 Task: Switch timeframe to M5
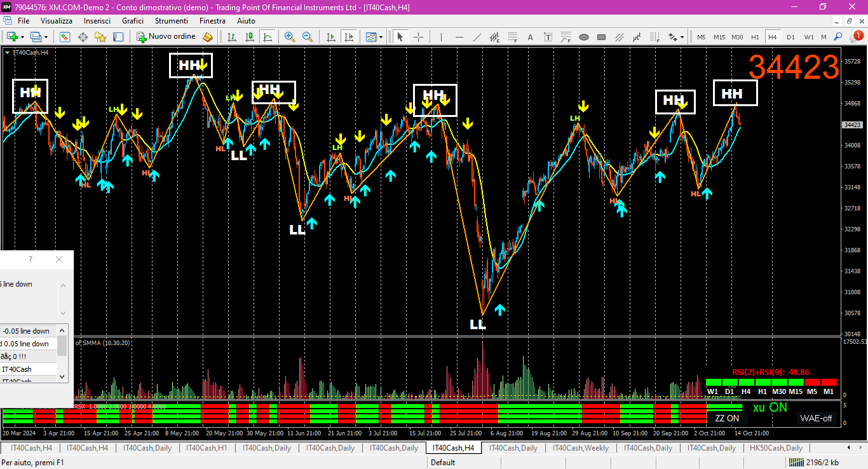click(702, 37)
